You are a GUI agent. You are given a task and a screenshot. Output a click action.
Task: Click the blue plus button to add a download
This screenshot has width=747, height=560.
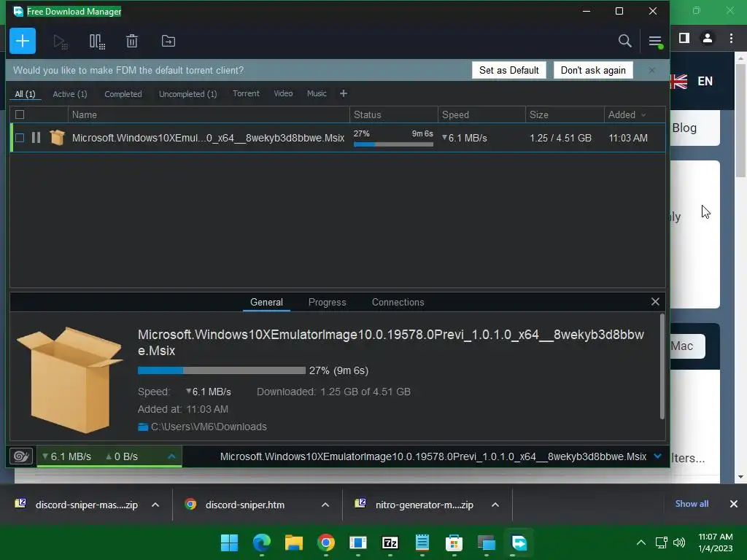click(x=23, y=41)
